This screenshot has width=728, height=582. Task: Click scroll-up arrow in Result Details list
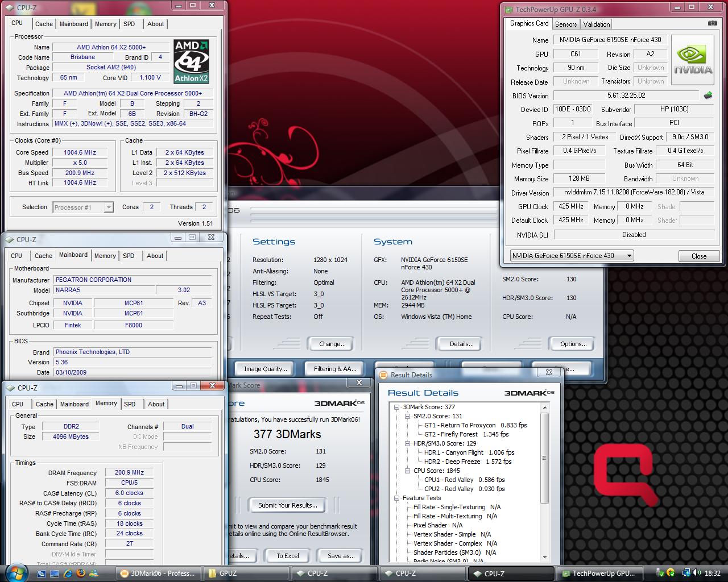(545, 408)
